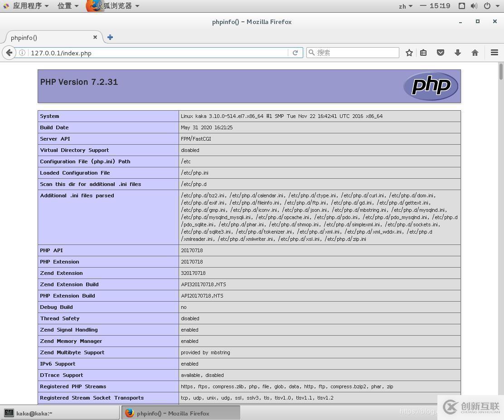
Task: Click API320170718,NTS Zend Extension Build value
Action: click(203, 284)
